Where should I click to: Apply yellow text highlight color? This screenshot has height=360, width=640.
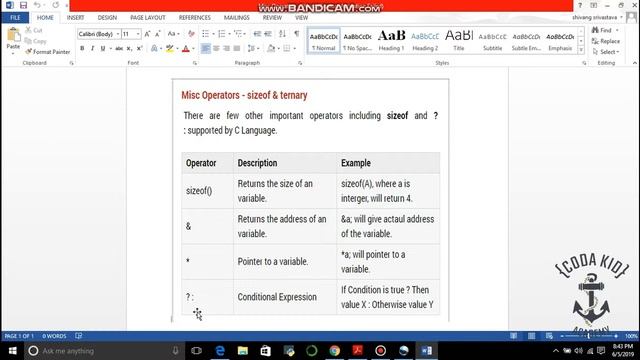pyautogui.click(x=170, y=48)
